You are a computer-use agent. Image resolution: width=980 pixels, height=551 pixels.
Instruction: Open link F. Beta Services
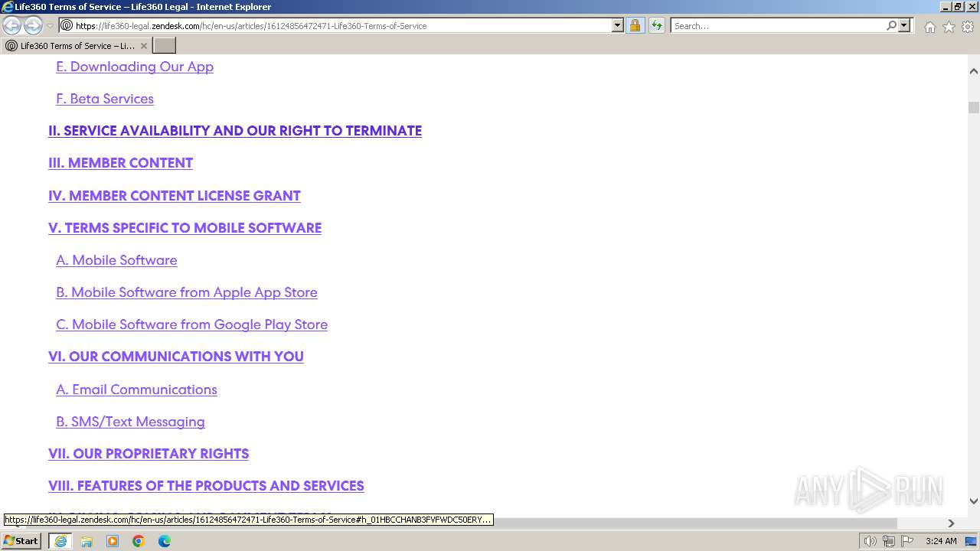(x=105, y=99)
